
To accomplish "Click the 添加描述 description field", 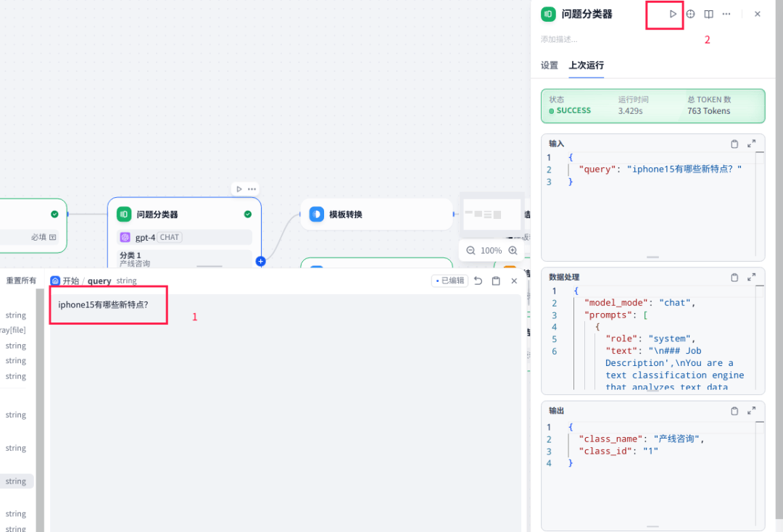I will point(560,39).
